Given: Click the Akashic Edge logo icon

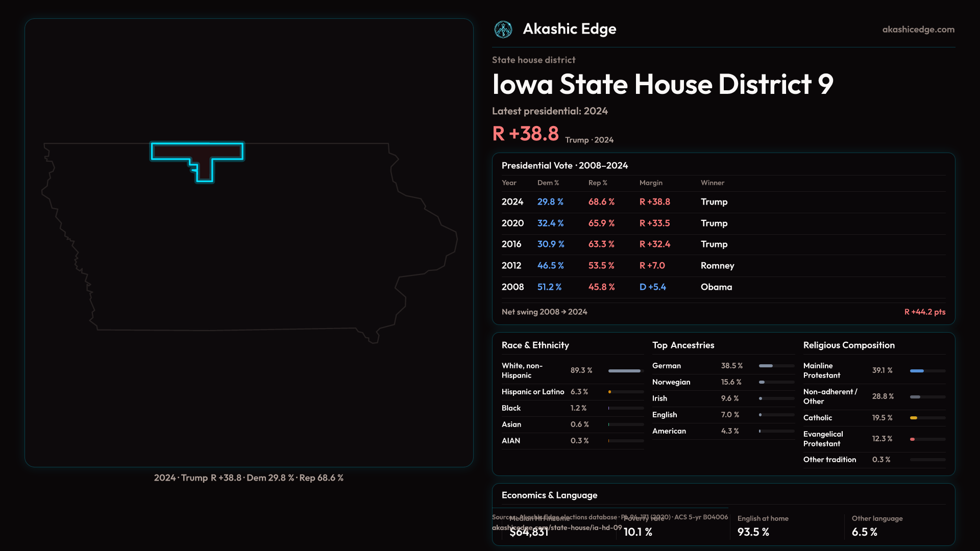Looking at the screenshot, I should point(503,30).
